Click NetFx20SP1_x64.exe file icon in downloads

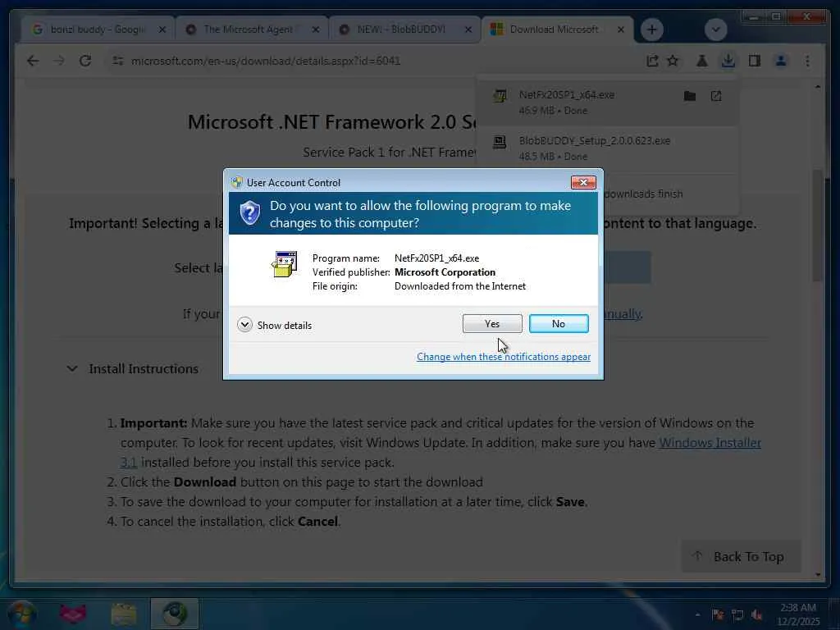point(500,96)
